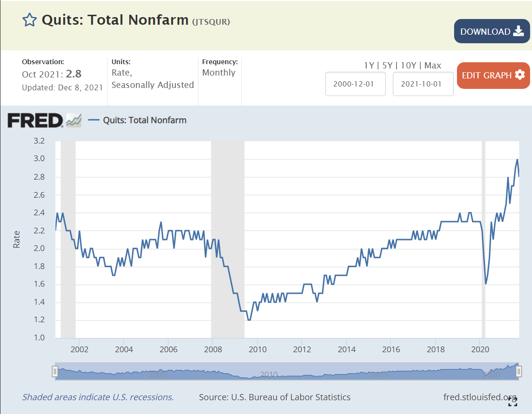Click the DOWNLOAD button
Image resolution: width=532 pixels, height=414 pixels.
[492, 31]
